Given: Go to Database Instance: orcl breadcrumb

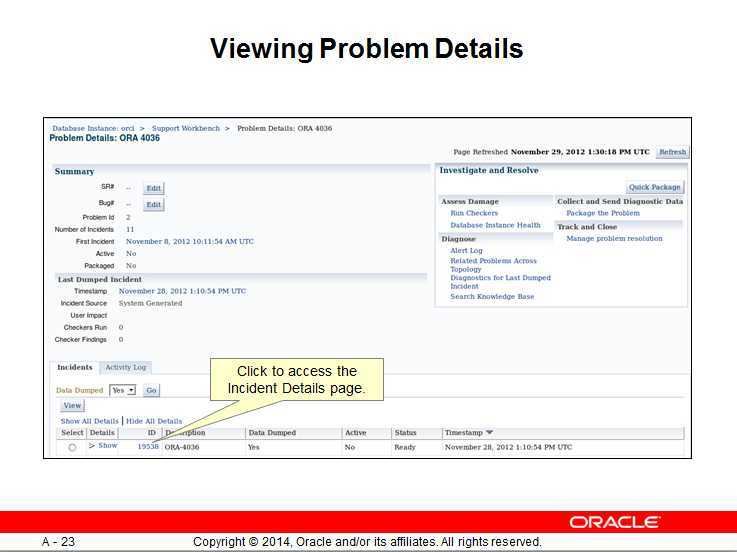Looking at the screenshot, I should [x=93, y=128].
